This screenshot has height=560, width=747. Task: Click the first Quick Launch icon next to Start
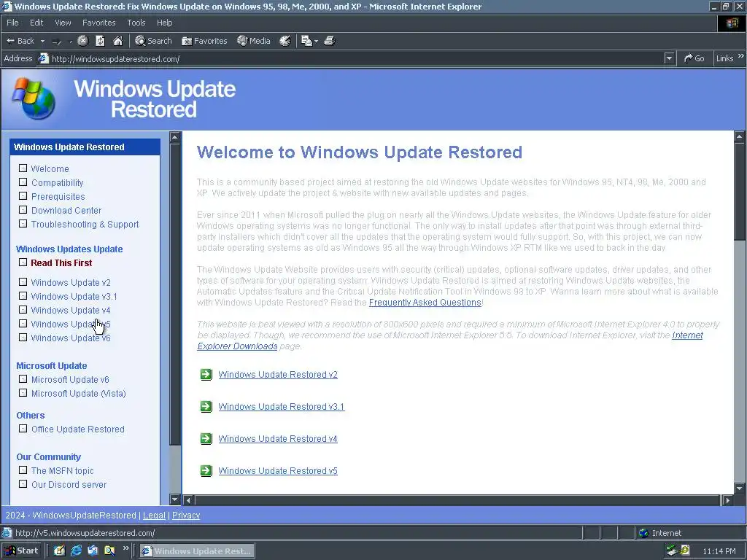(59, 551)
